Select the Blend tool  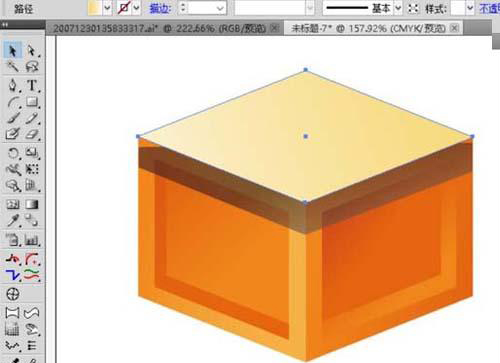tap(32, 220)
